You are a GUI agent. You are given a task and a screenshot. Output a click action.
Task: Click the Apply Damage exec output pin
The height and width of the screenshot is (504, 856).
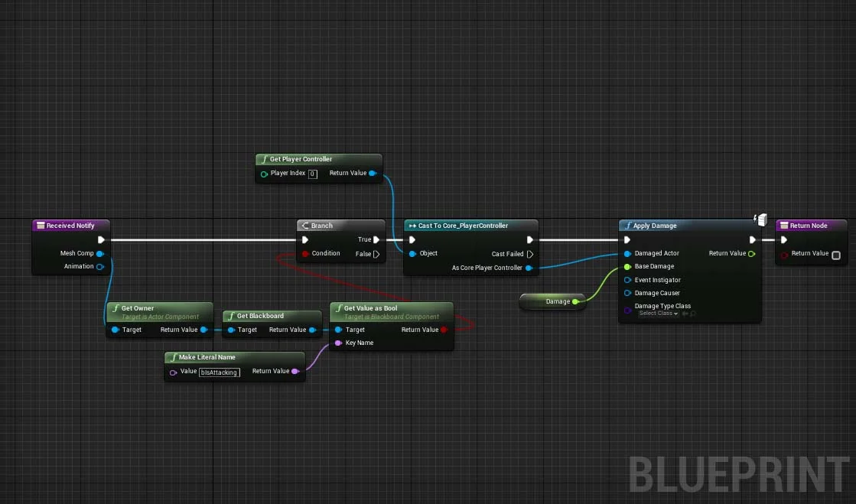pos(752,239)
